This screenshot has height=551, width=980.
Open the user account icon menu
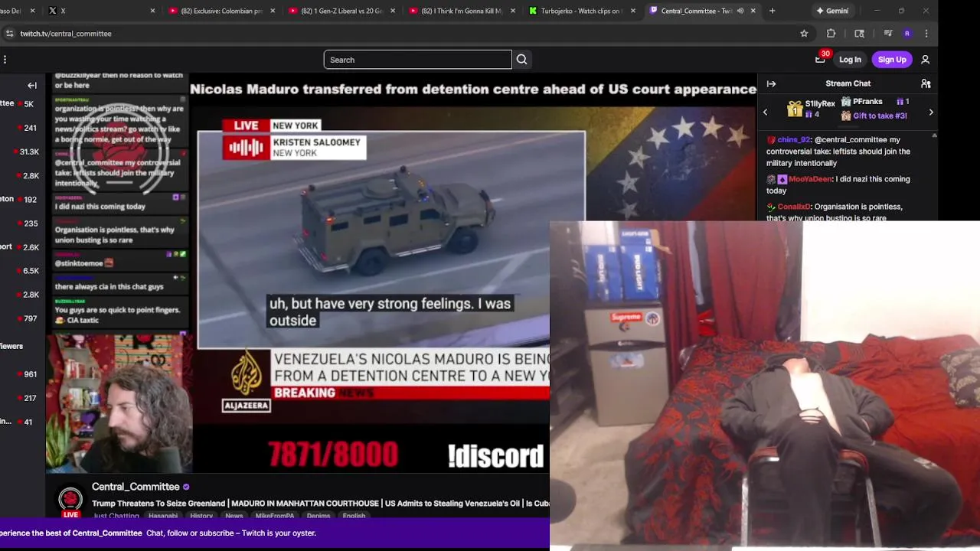point(925,60)
